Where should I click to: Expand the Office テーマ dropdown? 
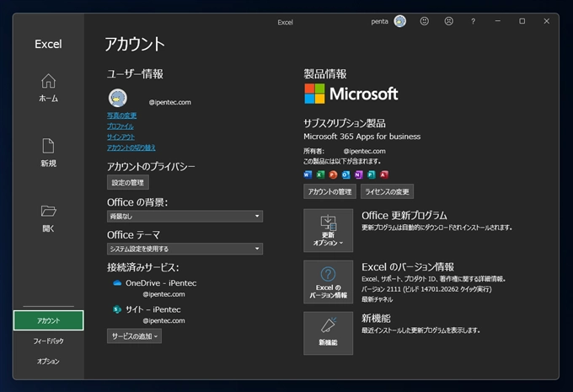[x=185, y=249]
